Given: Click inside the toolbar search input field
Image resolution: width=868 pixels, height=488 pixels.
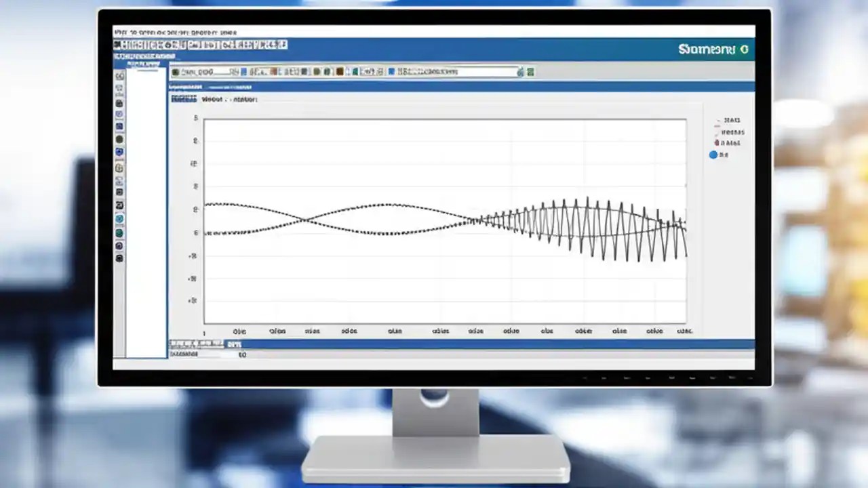Looking at the screenshot, I should [x=207, y=71].
